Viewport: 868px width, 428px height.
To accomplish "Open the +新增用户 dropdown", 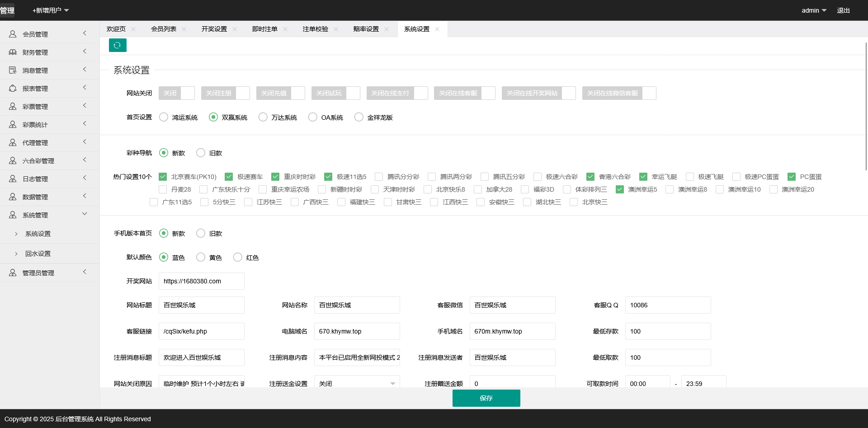I will 50,10.
